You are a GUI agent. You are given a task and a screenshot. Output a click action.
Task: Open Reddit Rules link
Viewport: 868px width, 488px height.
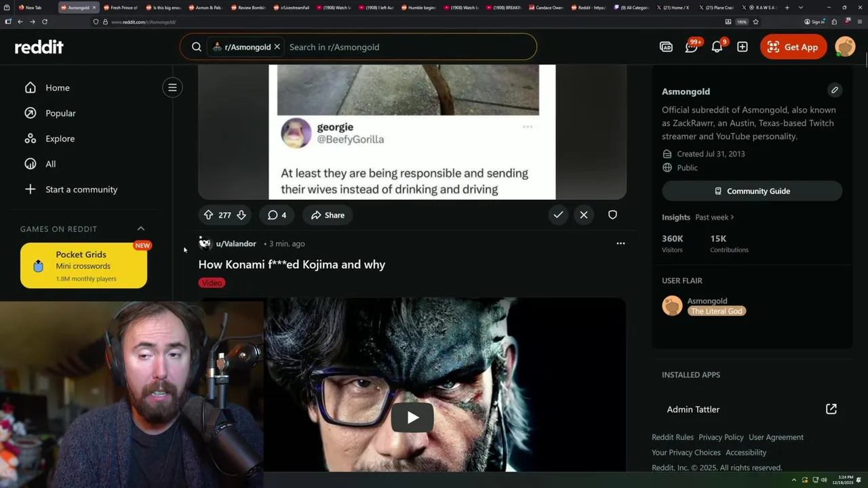point(673,437)
